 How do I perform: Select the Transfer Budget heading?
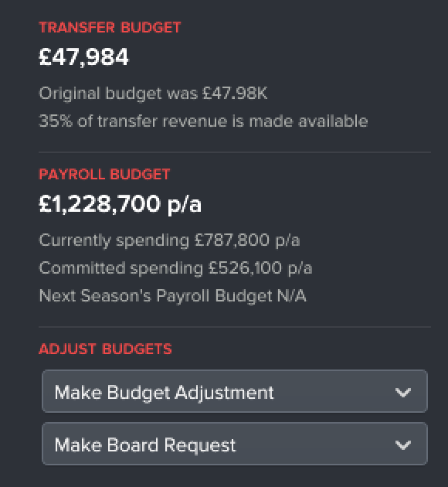[110, 28]
